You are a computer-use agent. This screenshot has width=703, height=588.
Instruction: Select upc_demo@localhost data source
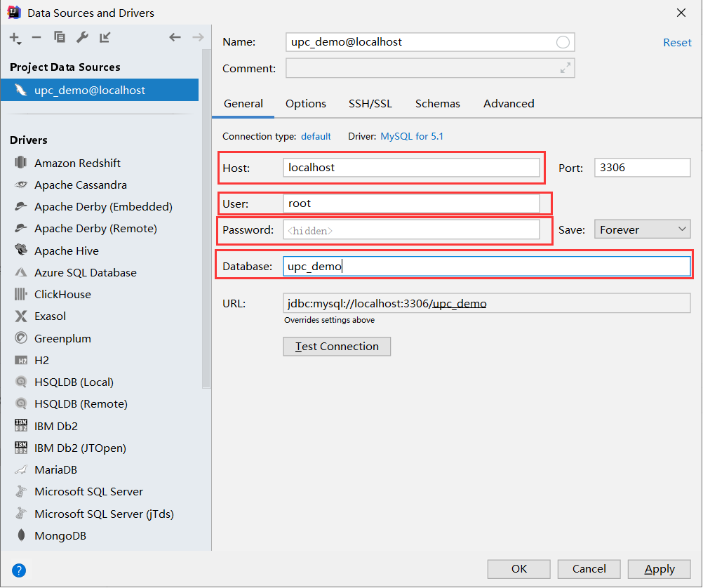pyautogui.click(x=100, y=90)
